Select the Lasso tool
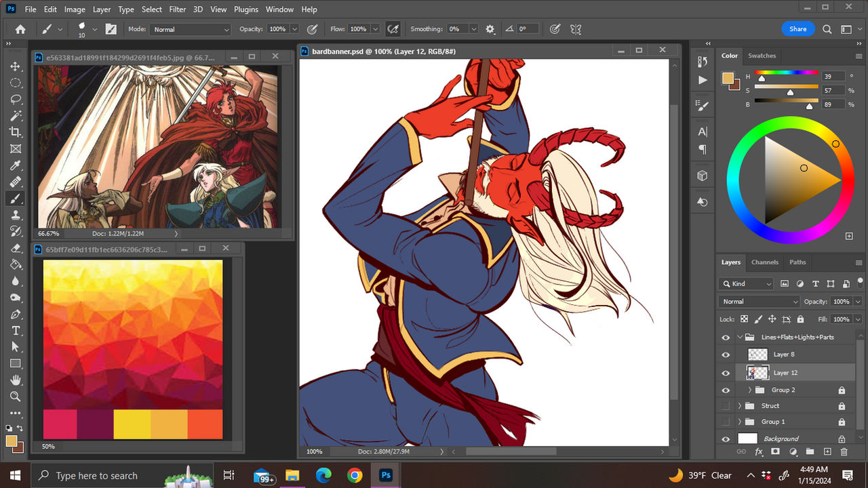This screenshot has width=868, height=488. point(15,100)
